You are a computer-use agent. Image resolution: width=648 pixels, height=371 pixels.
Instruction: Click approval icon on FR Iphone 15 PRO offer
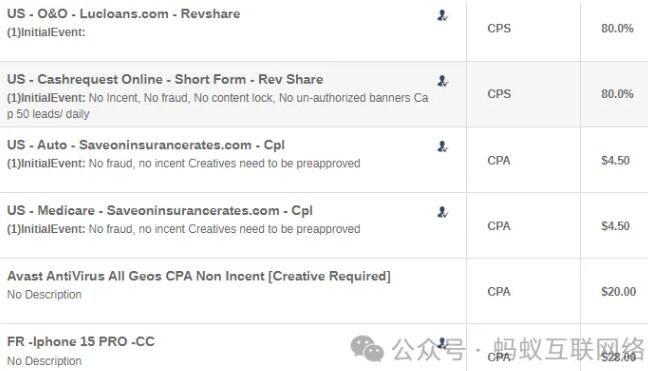442,343
